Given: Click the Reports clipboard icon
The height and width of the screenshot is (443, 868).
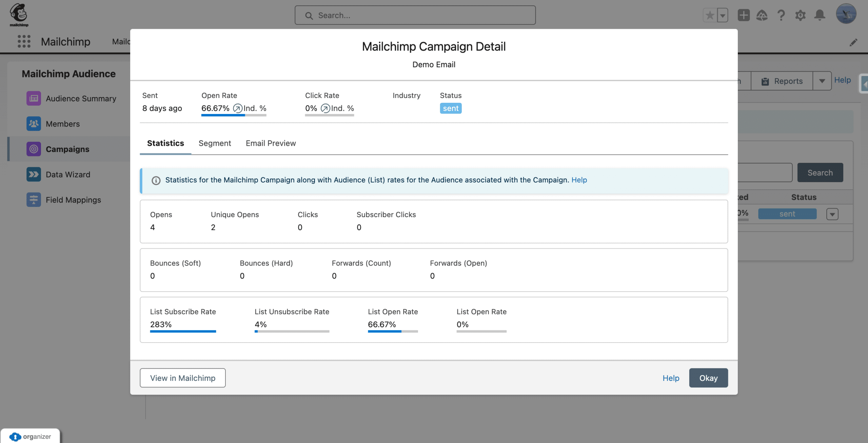Looking at the screenshot, I should point(765,81).
